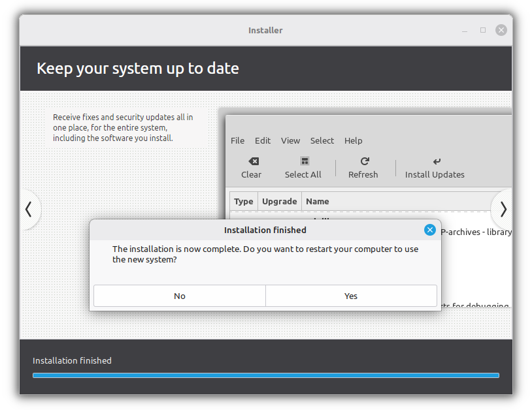The height and width of the screenshot is (410, 532).
Task: Click the P-archives library entry
Action: [x=476, y=232]
